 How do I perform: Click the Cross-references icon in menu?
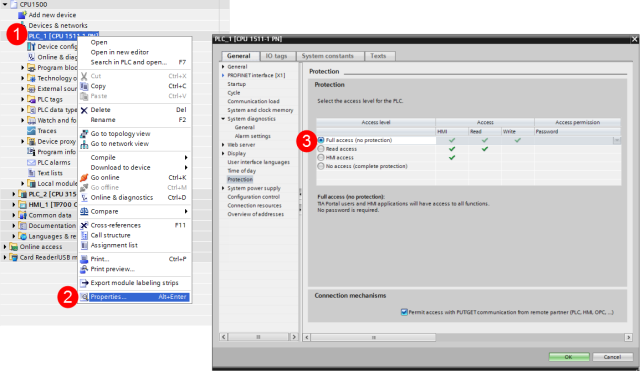(x=84, y=225)
